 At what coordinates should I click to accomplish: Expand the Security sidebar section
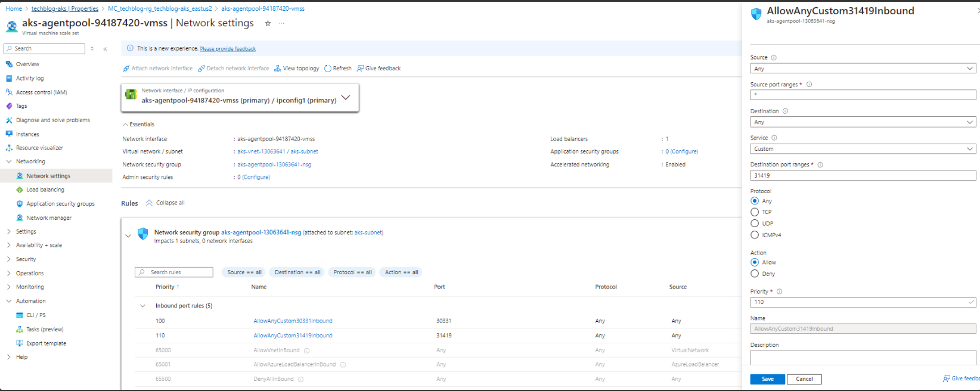tap(9, 259)
